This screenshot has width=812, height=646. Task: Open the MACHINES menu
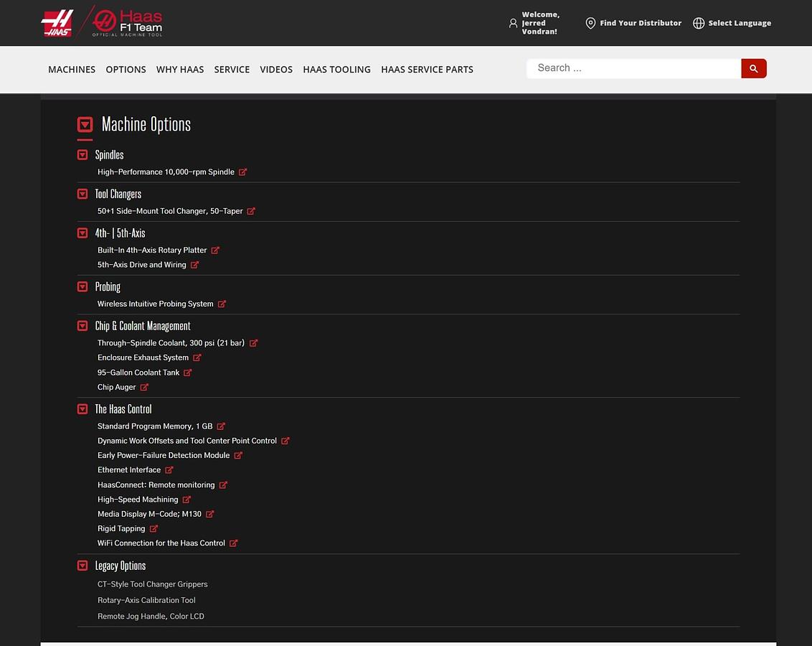[x=72, y=70]
